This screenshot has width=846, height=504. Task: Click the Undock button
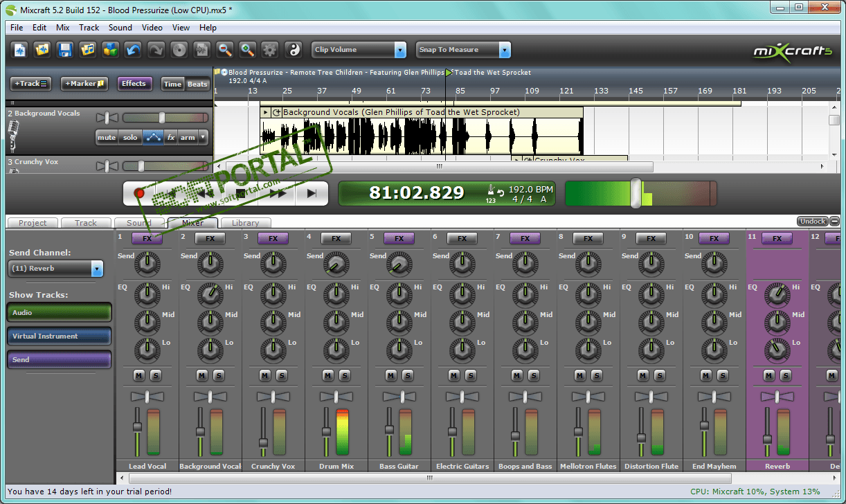(x=812, y=222)
